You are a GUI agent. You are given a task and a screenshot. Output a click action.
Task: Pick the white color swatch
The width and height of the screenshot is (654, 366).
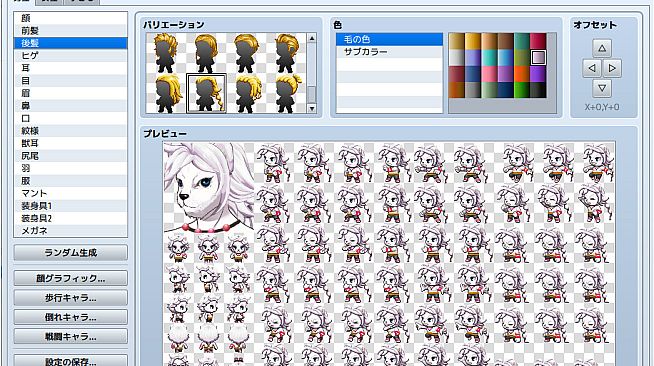pos(457,58)
